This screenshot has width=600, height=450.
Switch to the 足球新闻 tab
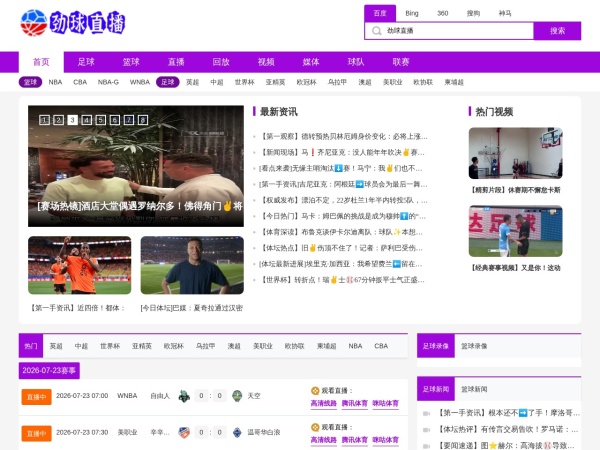[x=435, y=389]
